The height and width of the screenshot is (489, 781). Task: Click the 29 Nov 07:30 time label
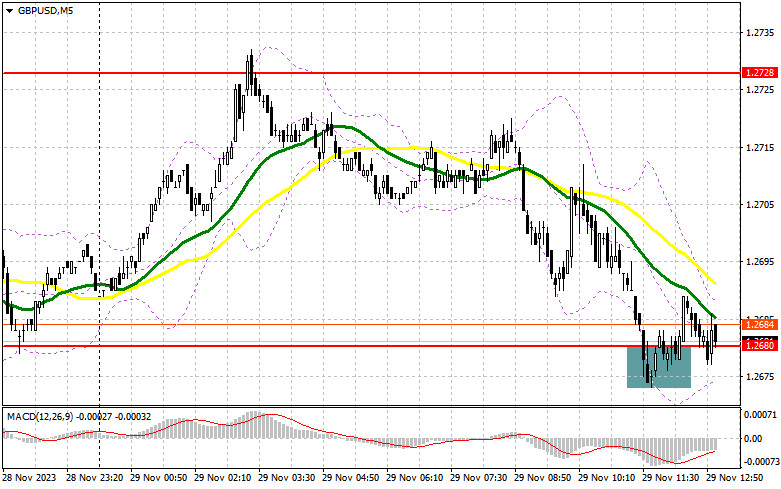479,478
